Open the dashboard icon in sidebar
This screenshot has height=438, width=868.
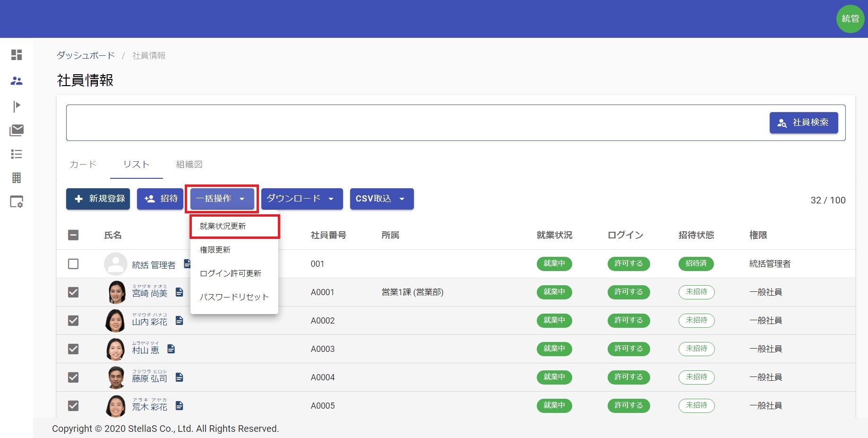(x=17, y=55)
